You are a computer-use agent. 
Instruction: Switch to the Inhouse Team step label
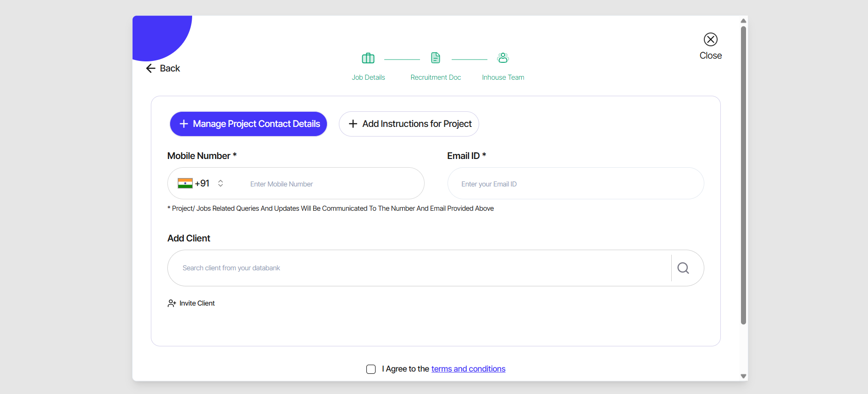point(503,77)
